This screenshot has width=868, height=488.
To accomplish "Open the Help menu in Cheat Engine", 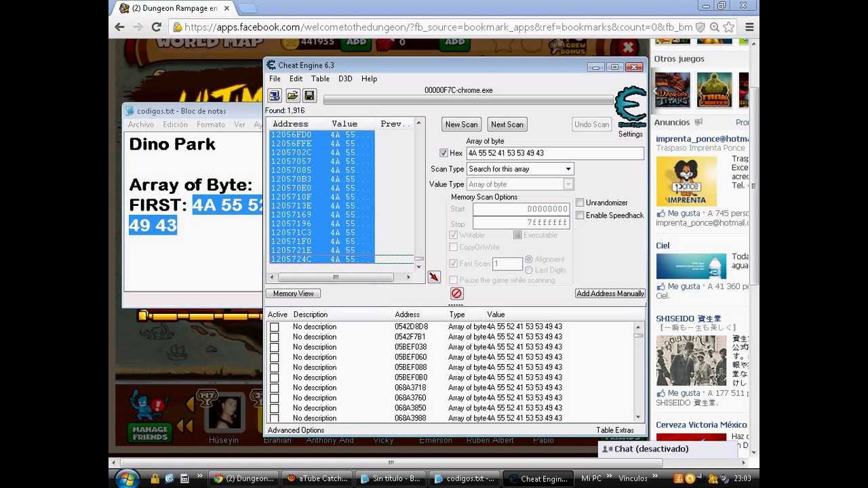I will (x=369, y=79).
